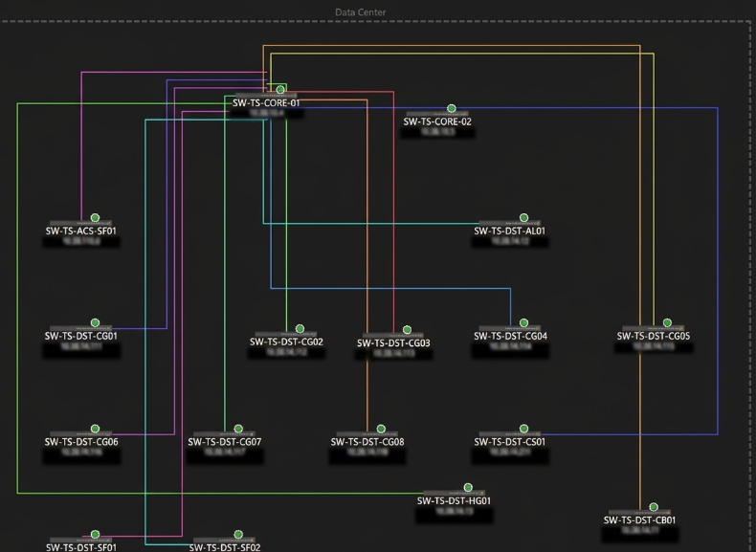Viewport: 756px width, 552px height.
Task: Click green status dot above SW-TS-DST-CG03
Action: (407, 330)
